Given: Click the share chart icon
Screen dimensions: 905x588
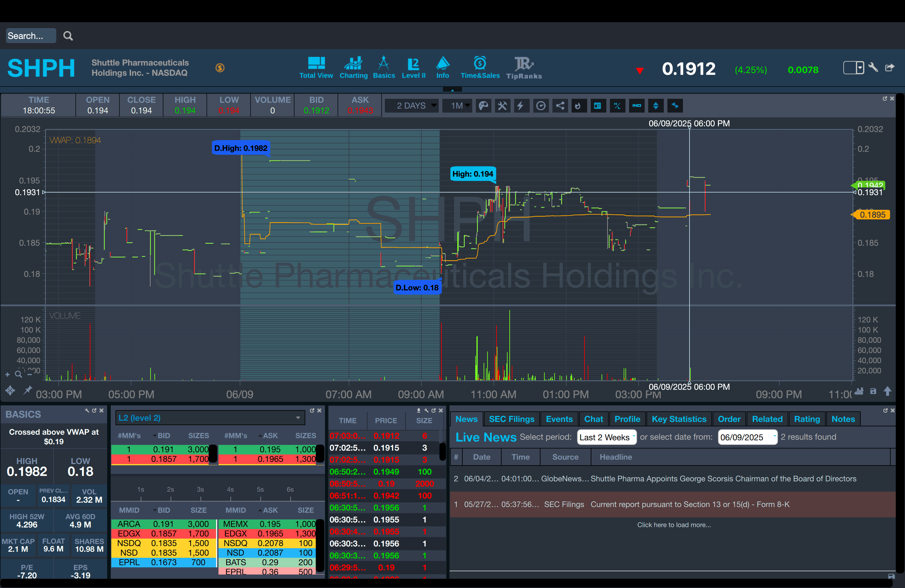Looking at the screenshot, I should pyautogui.click(x=560, y=106).
